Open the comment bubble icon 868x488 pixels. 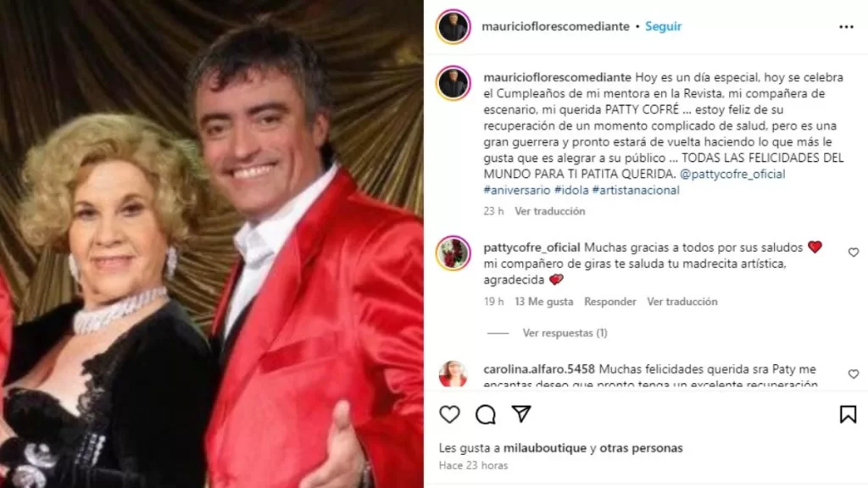click(x=486, y=414)
